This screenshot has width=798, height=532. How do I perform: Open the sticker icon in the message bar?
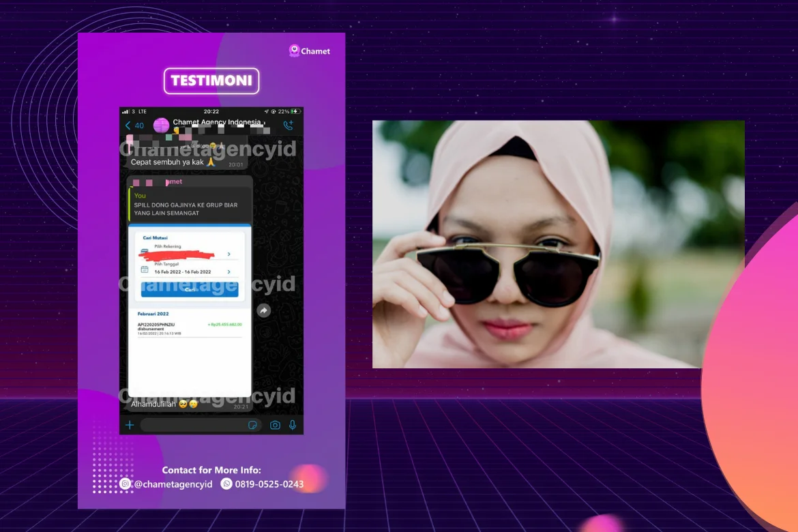click(253, 424)
